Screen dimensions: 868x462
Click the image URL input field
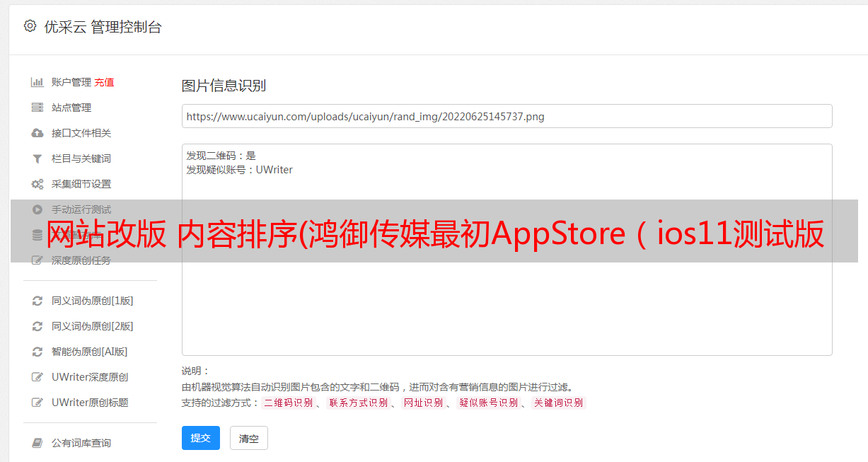pos(507,116)
